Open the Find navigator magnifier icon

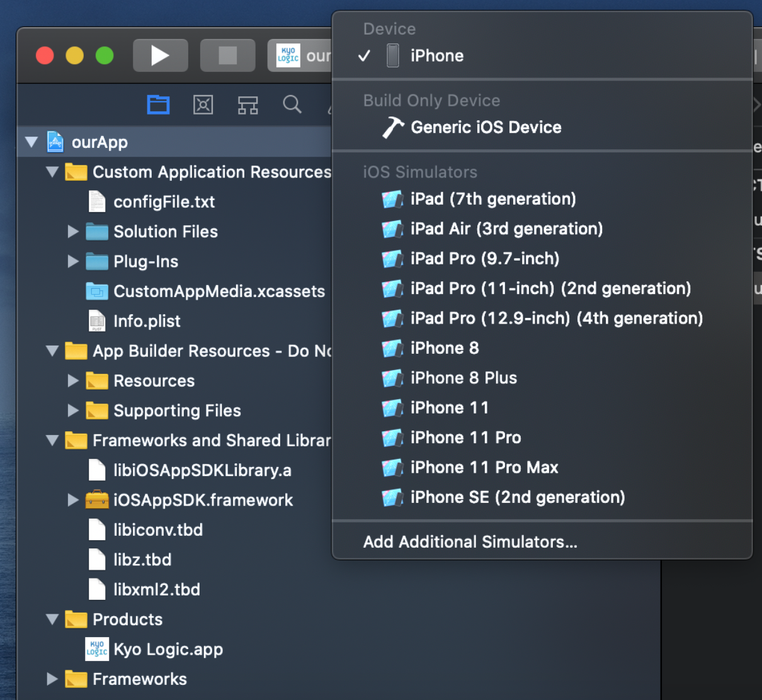[292, 104]
